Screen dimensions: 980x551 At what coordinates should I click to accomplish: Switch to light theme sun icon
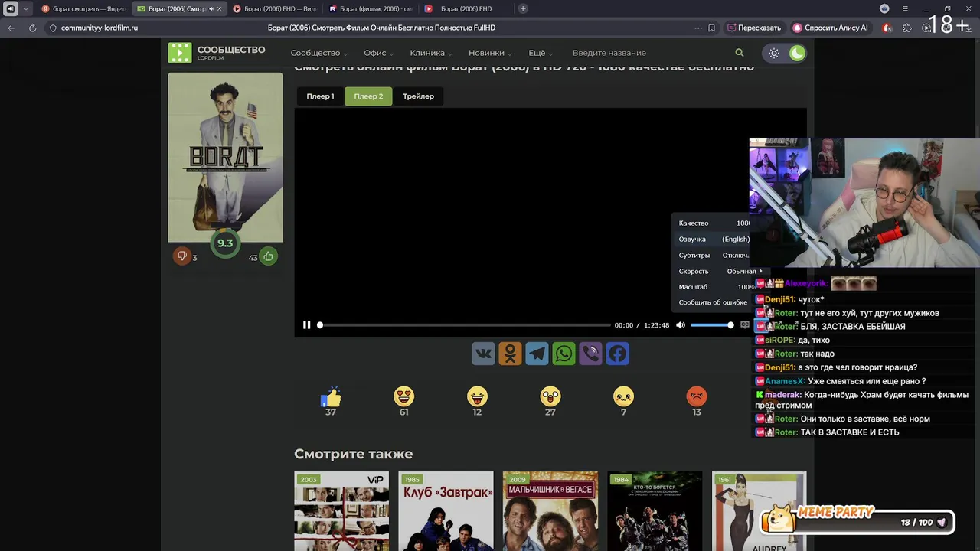point(774,53)
